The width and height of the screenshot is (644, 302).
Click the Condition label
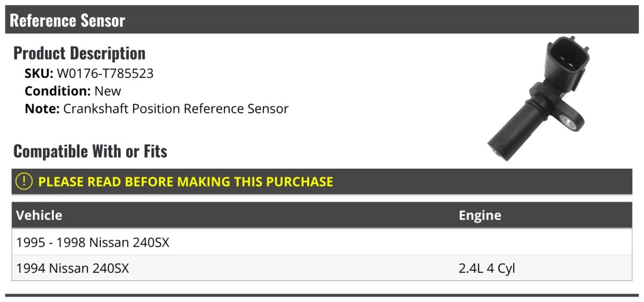(57, 91)
